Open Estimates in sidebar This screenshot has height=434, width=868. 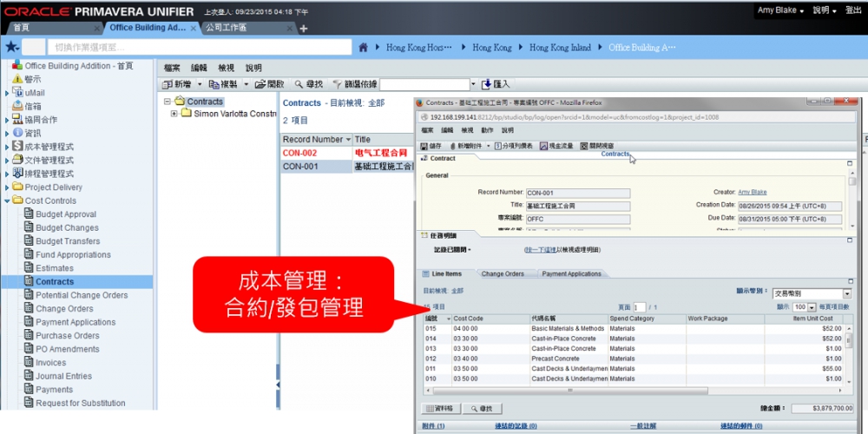point(54,268)
